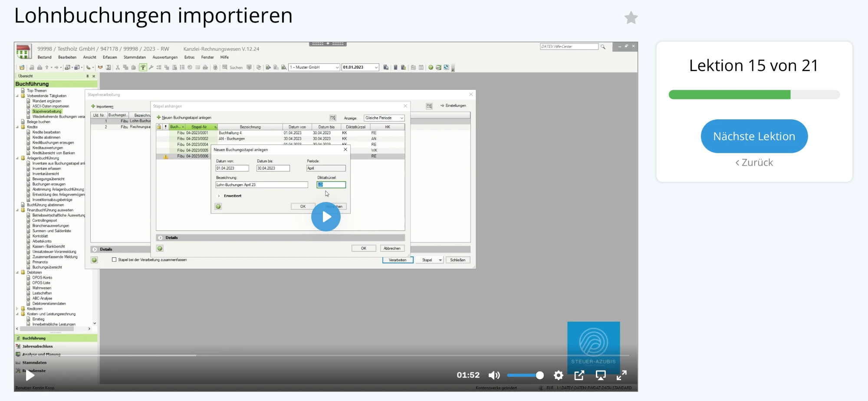Click the Bezeichnung field containing Lohn-Buchungen April 23
Image resolution: width=868 pixels, height=401 pixels.
pyautogui.click(x=262, y=185)
